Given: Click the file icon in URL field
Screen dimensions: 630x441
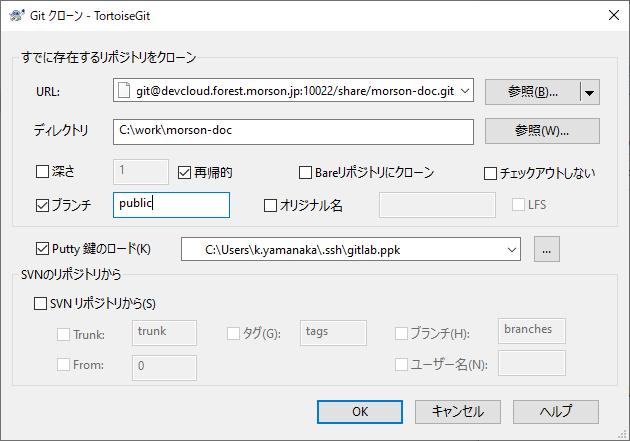Looking at the screenshot, I should pyautogui.click(x=124, y=92).
